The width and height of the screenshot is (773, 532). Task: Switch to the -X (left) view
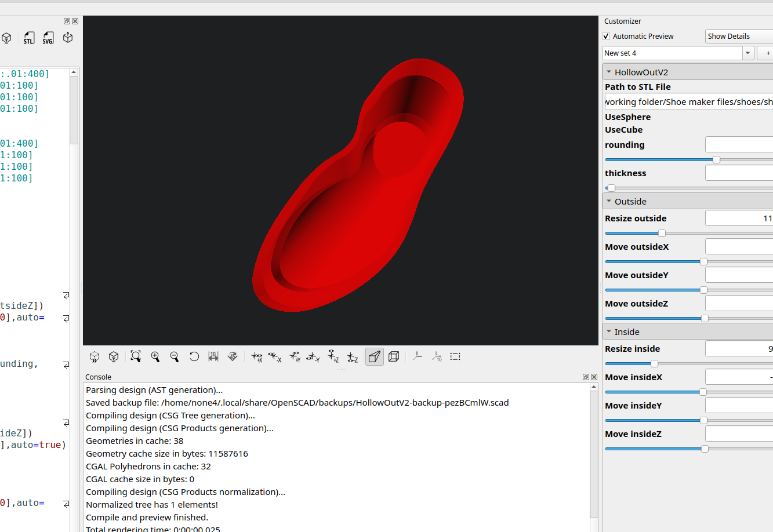(x=275, y=356)
